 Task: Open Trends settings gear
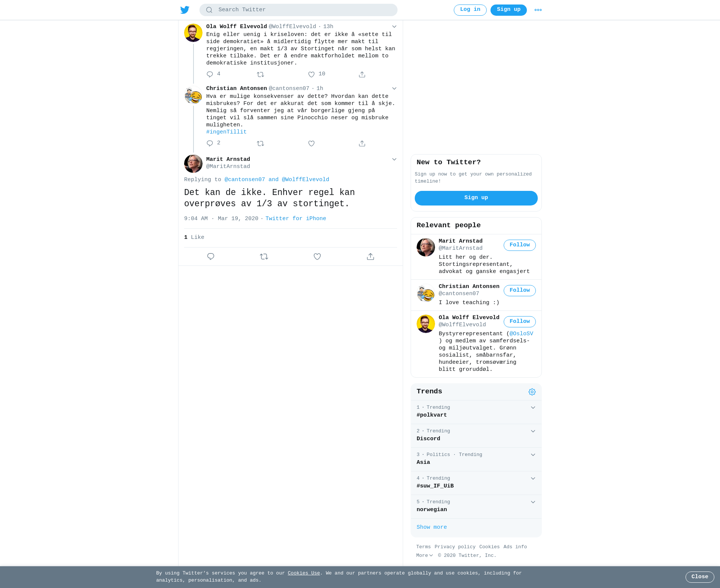coord(532,391)
